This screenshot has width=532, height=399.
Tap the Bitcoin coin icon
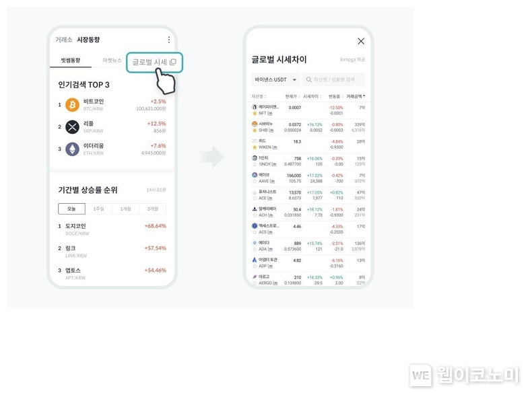point(72,105)
